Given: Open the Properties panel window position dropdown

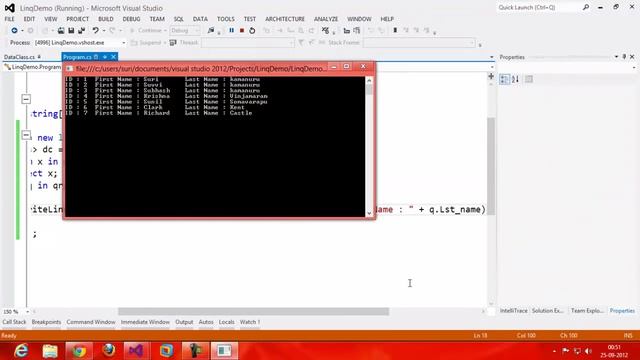Looking at the screenshot, I should (616, 57).
